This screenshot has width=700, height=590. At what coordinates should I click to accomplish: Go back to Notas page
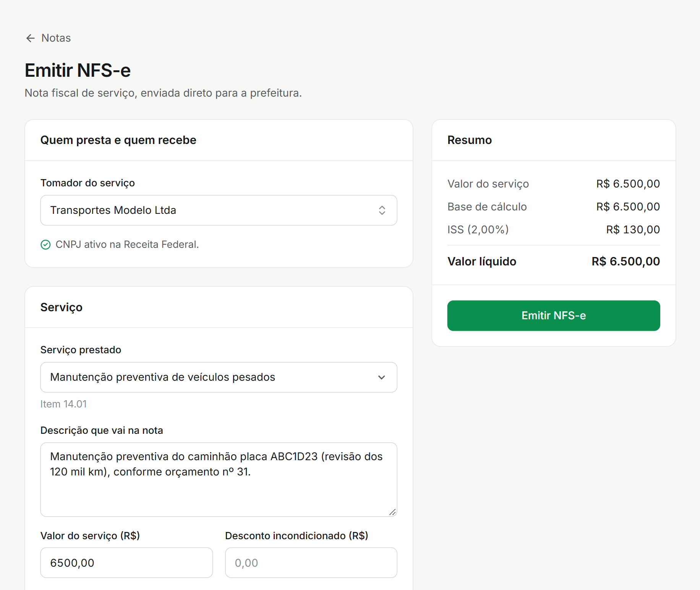pos(48,38)
